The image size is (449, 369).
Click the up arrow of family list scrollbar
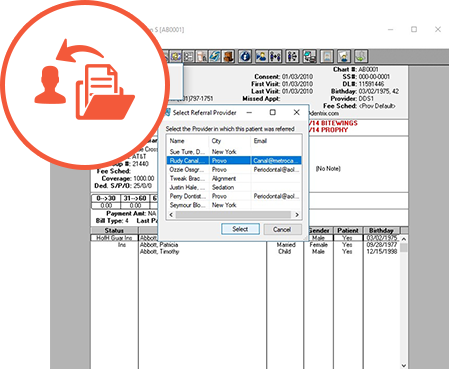click(x=404, y=239)
